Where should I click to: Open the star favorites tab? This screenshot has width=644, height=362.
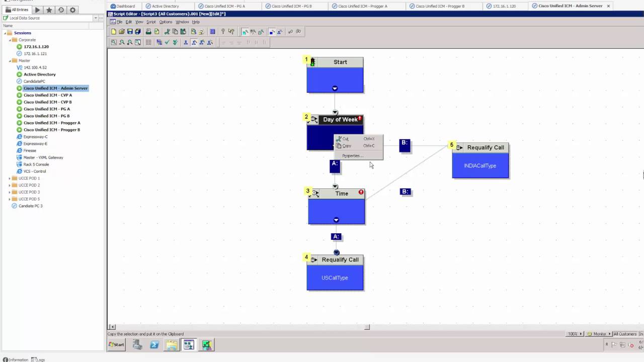(x=49, y=10)
